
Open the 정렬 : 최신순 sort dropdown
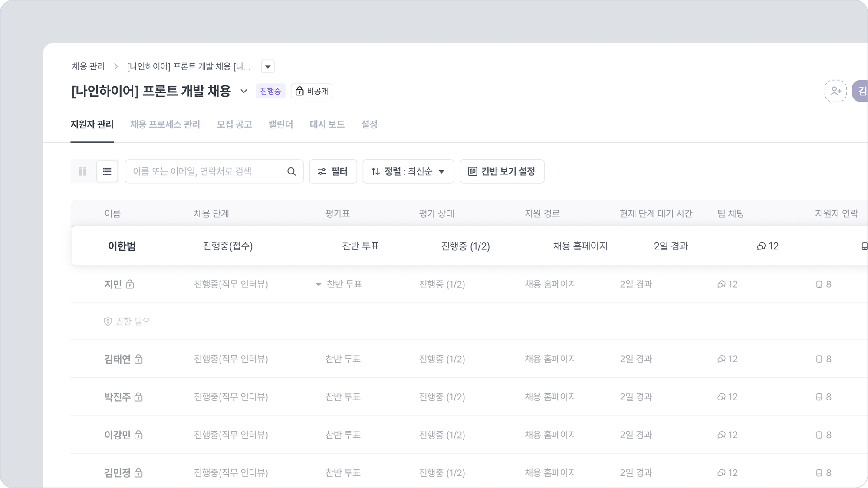point(408,171)
